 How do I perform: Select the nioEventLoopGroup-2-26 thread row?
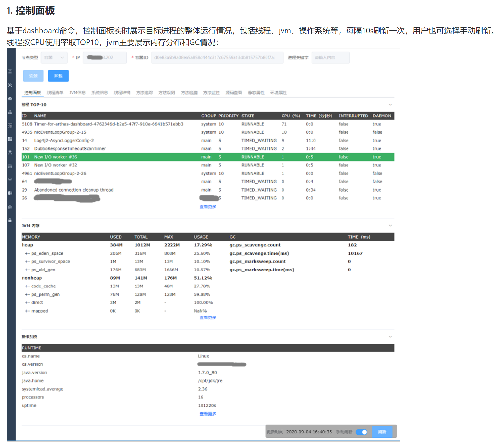click(208, 173)
